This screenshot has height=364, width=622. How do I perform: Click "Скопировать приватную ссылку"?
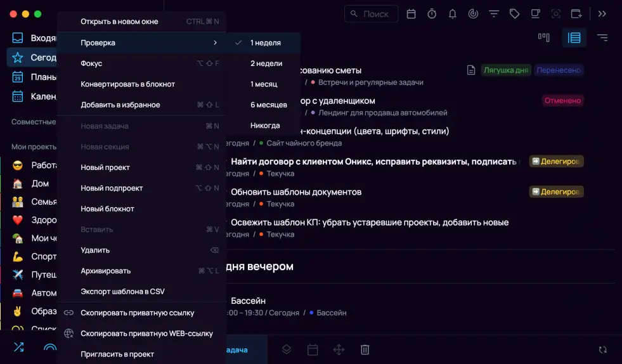137,313
